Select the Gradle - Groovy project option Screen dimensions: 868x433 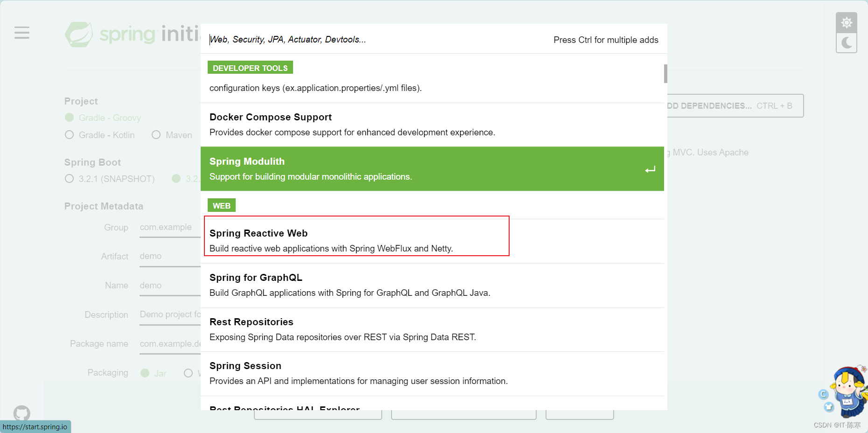pos(103,118)
